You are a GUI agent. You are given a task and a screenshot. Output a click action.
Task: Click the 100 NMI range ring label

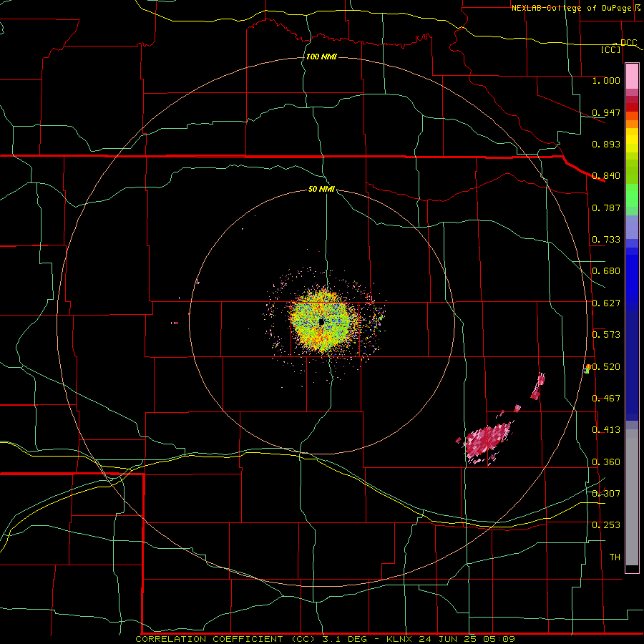pyautogui.click(x=321, y=57)
